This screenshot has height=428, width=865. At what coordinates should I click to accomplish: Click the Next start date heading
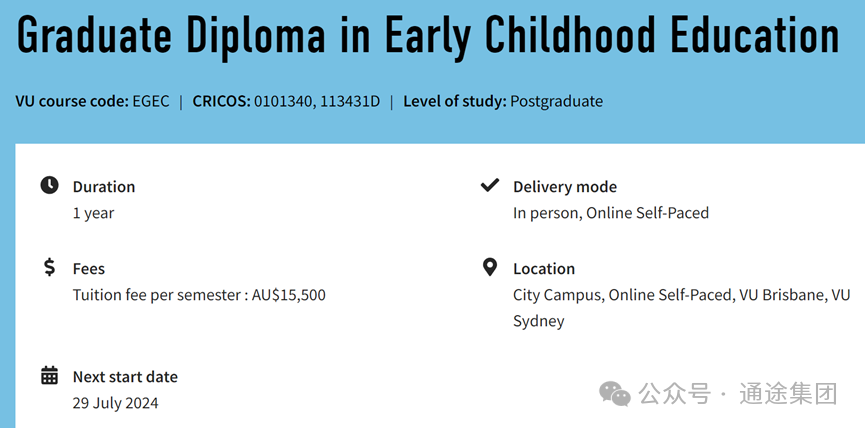tap(125, 377)
